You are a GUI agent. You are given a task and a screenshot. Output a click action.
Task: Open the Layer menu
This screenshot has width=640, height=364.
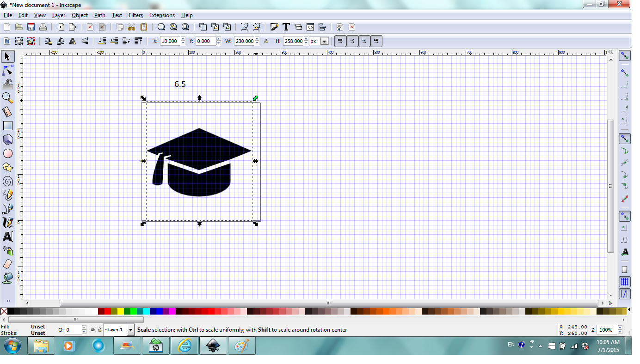tap(59, 15)
